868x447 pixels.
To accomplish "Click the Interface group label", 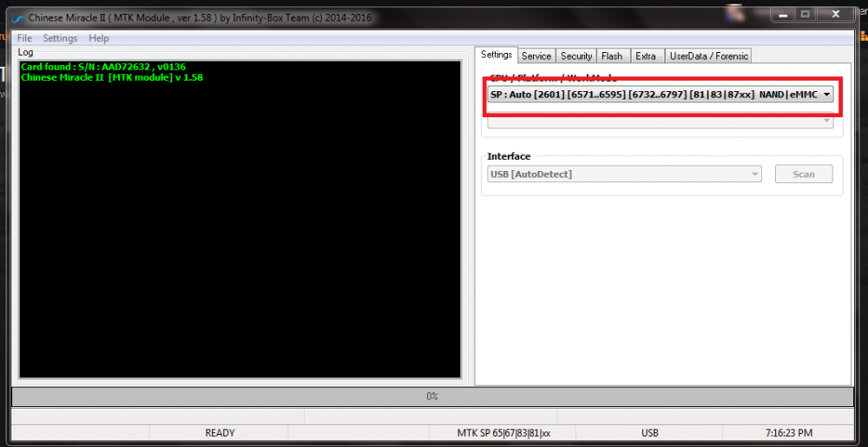I will pyautogui.click(x=509, y=156).
